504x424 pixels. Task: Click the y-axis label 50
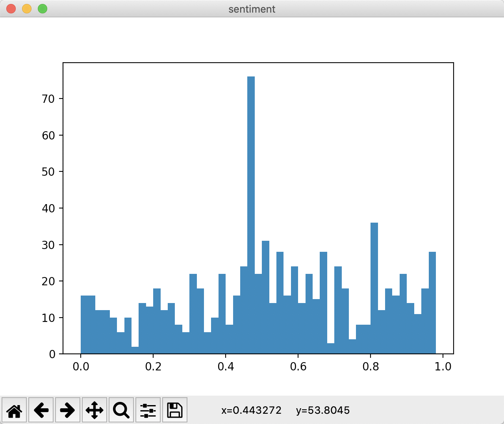click(48, 172)
